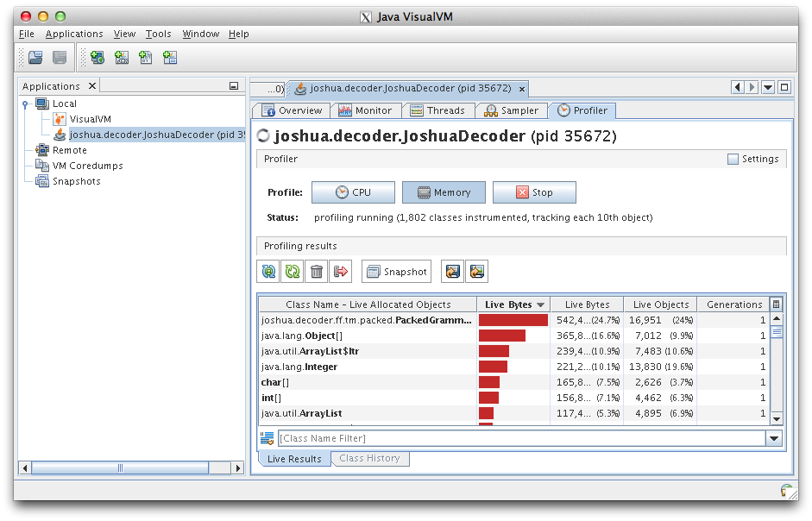Sort by Live Bytes bar column header

pyautogui.click(x=513, y=304)
